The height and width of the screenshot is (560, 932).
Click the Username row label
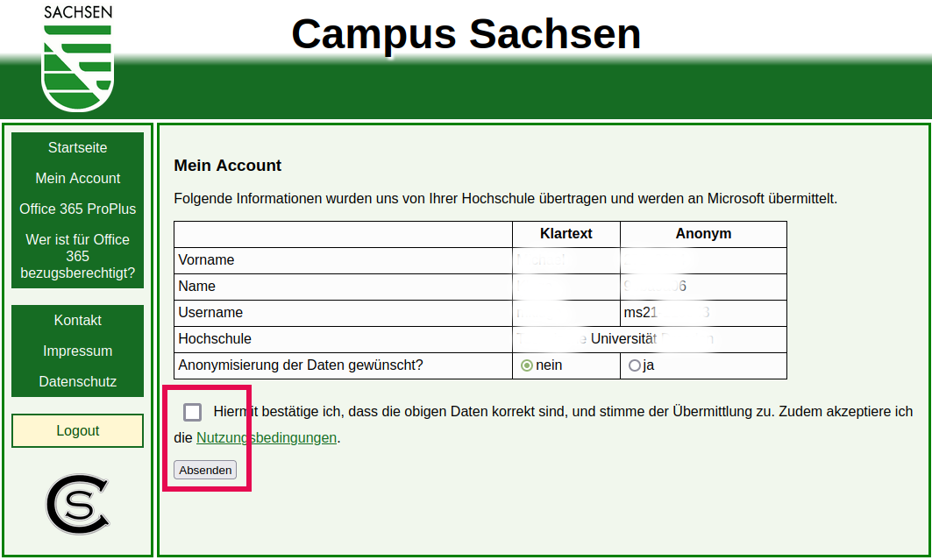point(210,312)
